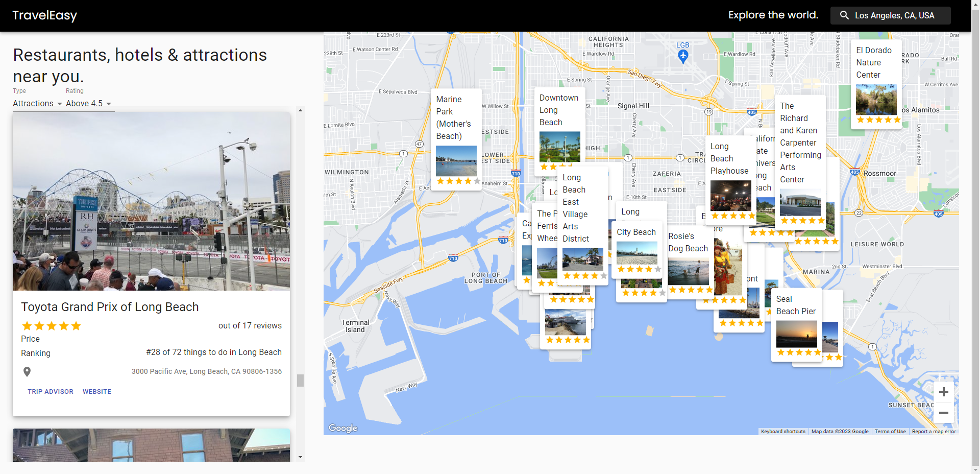Screen dimensions: 980x474
Task: Click the location pin icon on the Toyota Grand Prix card
Action: click(x=27, y=371)
